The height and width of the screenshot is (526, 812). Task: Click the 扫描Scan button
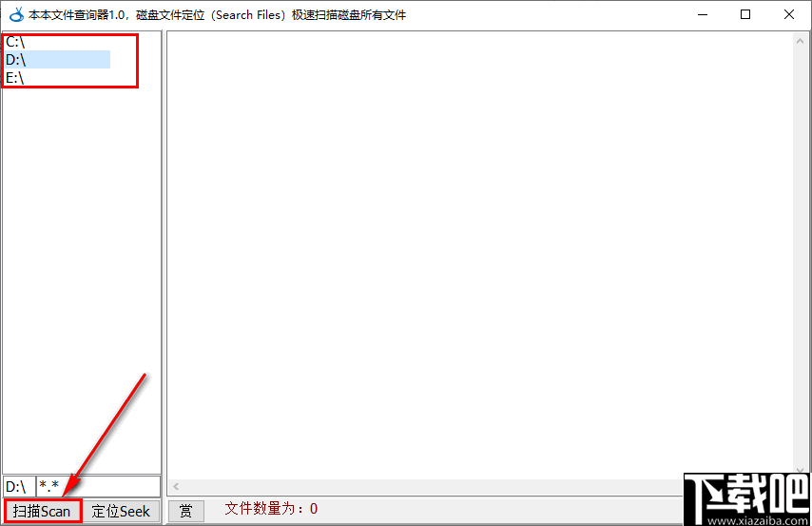43,511
